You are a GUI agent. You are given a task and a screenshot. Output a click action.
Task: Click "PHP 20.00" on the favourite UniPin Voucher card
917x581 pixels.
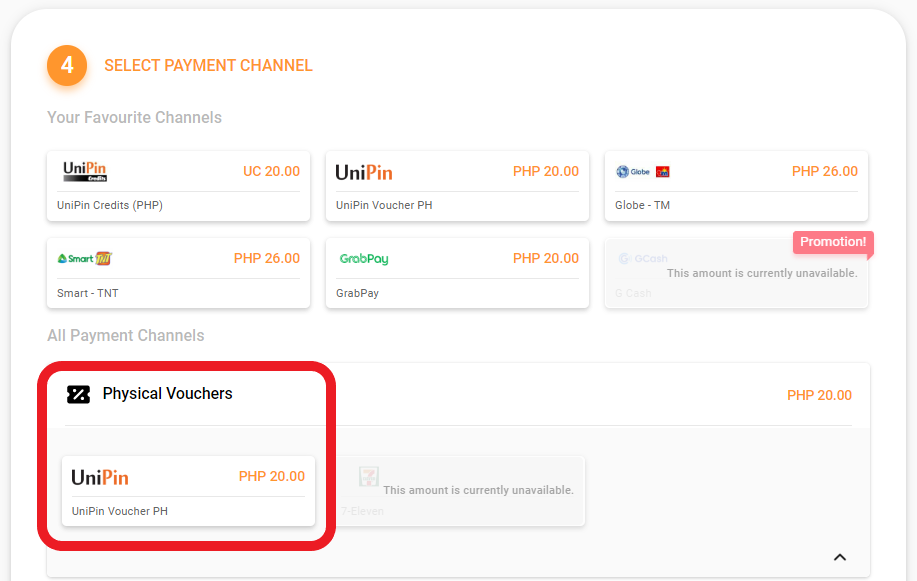(x=546, y=171)
